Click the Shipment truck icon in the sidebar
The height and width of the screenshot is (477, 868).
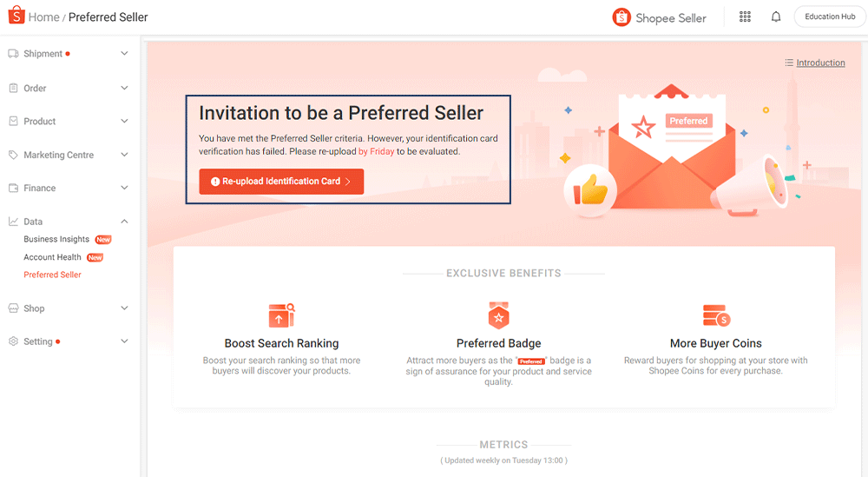click(x=13, y=54)
